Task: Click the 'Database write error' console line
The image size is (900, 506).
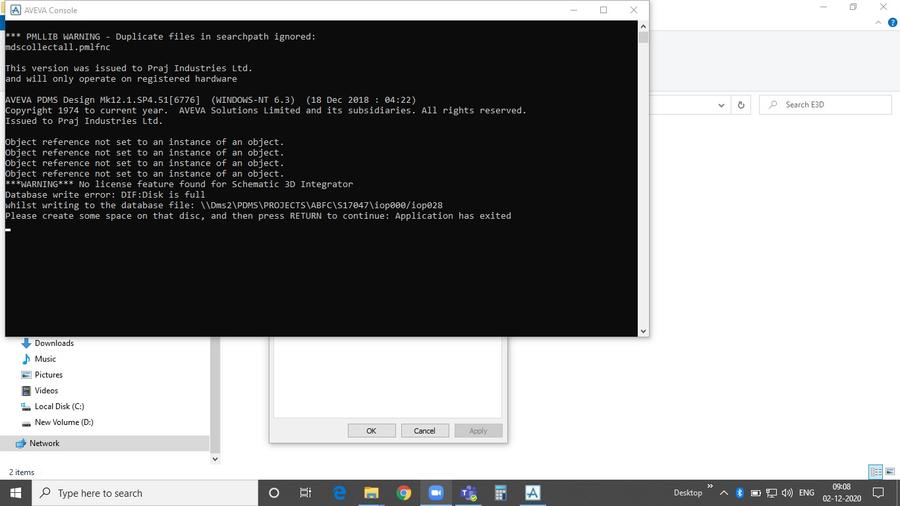Action: click(x=105, y=194)
